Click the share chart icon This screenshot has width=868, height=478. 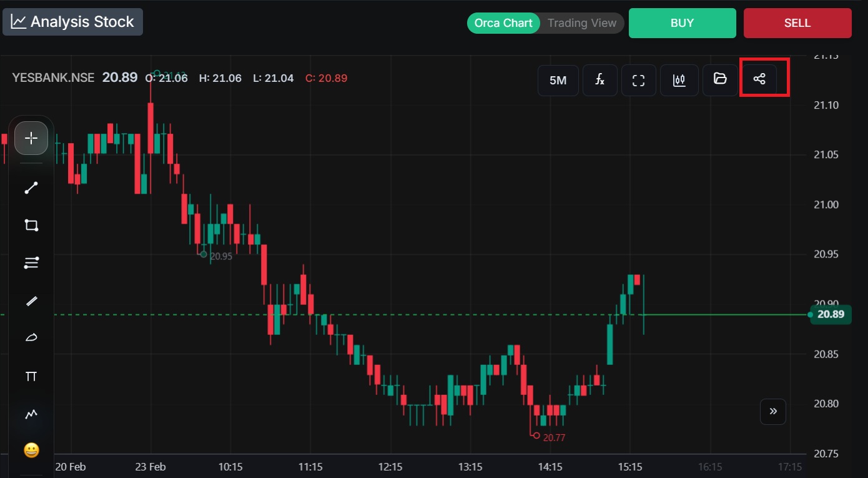pos(759,79)
